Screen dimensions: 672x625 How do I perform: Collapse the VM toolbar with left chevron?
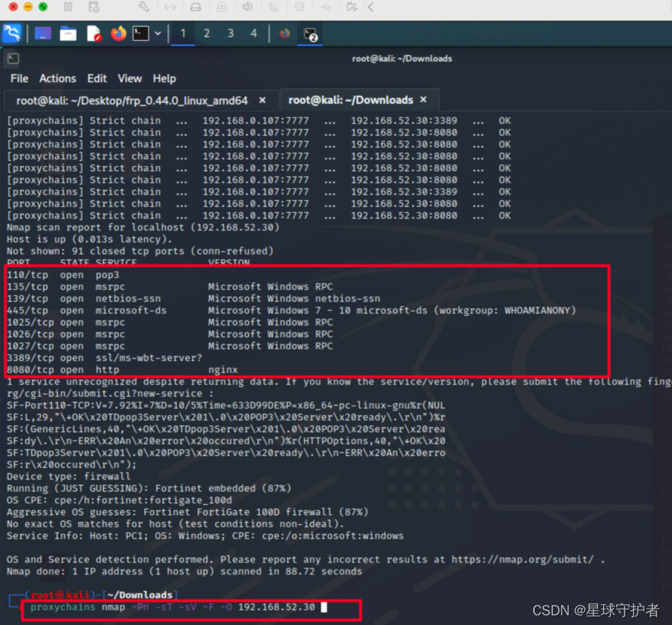tap(371, 7)
